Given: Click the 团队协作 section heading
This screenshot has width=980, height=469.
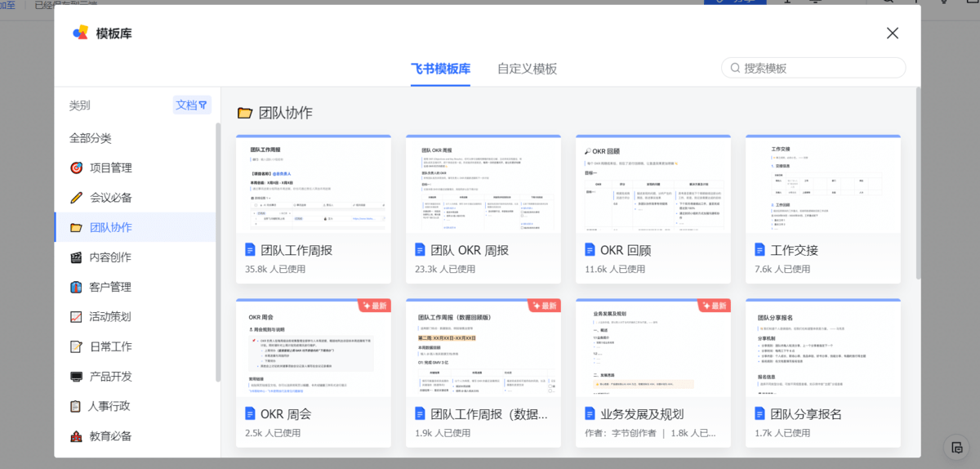Looking at the screenshot, I should pyautogui.click(x=285, y=113).
